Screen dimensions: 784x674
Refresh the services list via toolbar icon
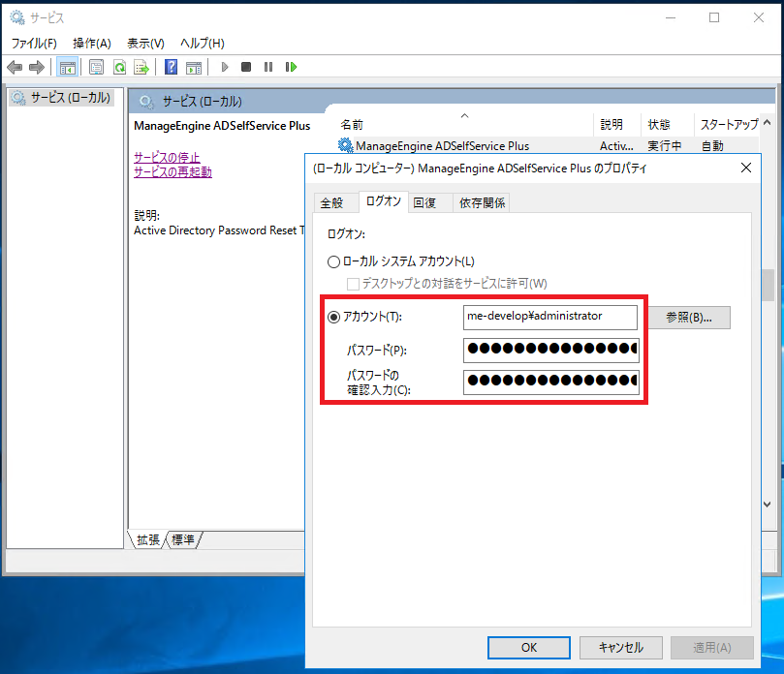pos(119,67)
